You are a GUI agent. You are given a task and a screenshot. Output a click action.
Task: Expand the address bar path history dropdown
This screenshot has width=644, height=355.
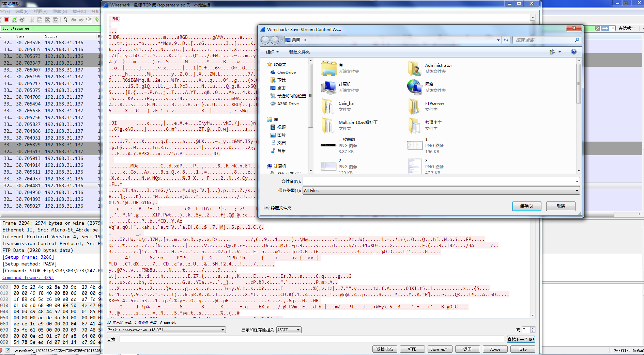coord(498,40)
